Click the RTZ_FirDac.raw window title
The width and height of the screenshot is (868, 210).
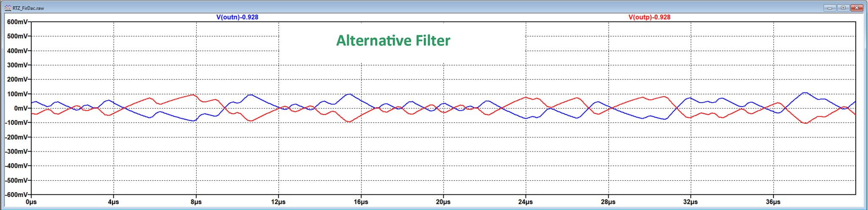[x=28, y=8]
